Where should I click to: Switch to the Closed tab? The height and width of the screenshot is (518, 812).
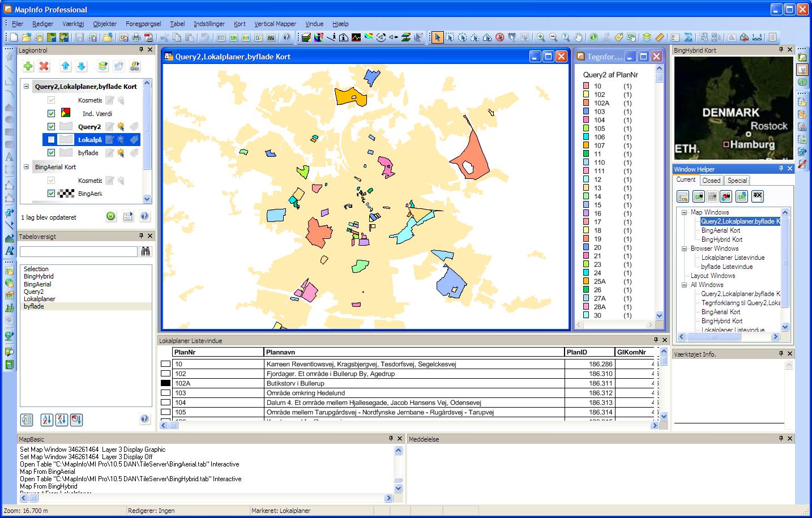tap(711, 181)
